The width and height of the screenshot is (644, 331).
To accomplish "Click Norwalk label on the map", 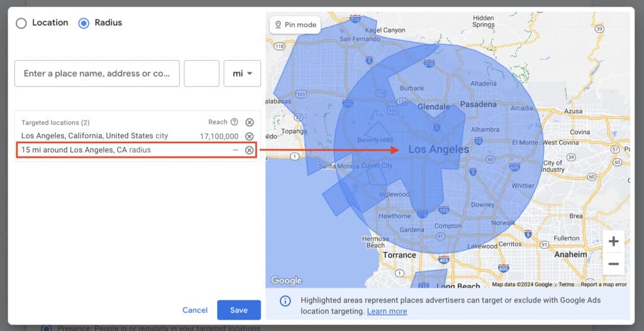I will coord(503,223).
